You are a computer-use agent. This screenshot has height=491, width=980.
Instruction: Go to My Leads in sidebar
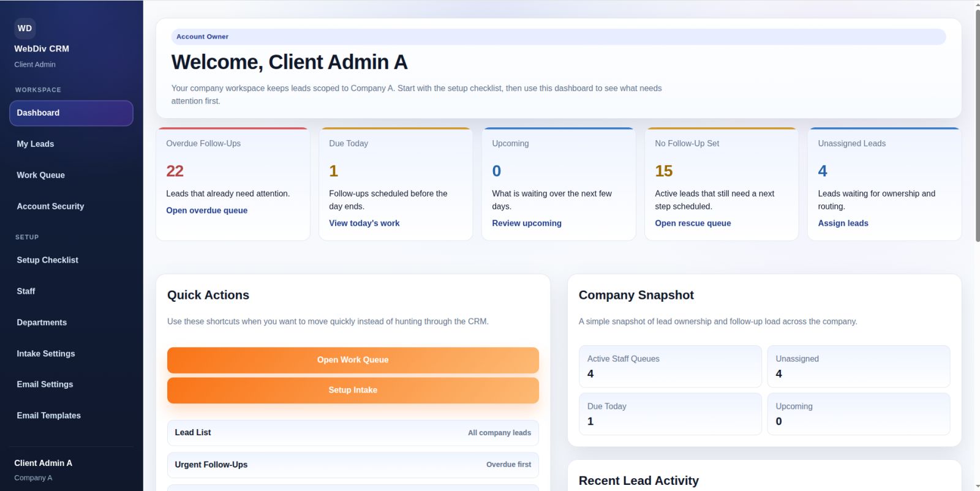(36, 144)
